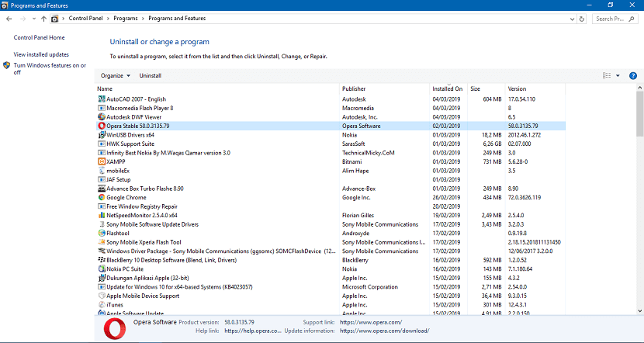Open the help.opera.co help link
This screenshot has width=644, height=343.
(x=253, y=331)
